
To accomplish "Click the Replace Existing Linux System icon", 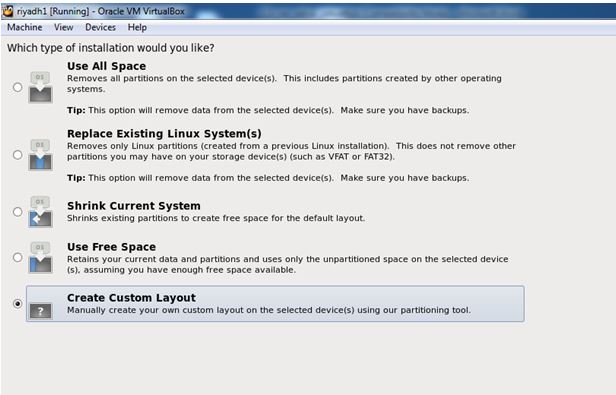I will tap(40, 154).
